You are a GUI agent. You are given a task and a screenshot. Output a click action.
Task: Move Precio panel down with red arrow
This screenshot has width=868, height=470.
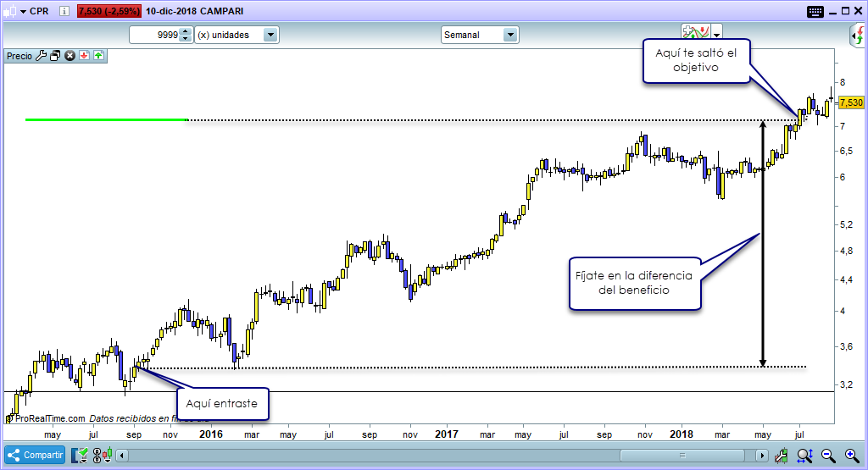coord(85,56)
